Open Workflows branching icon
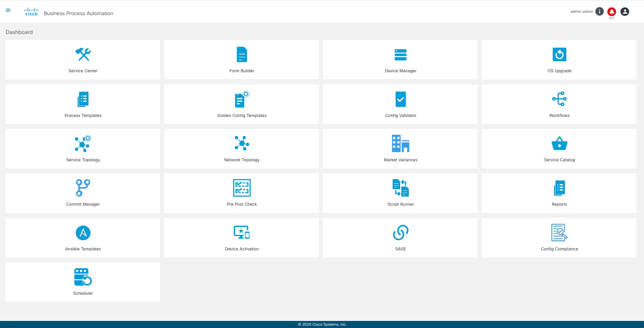This screenshot has width=644, height=328. click(x=560, y=99)
